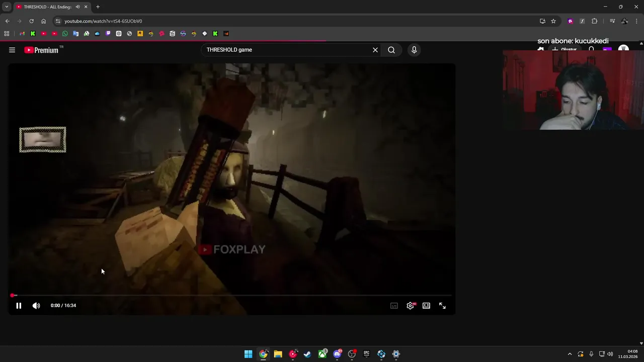
Task: Go to browser home page
Action: (43, 21)
